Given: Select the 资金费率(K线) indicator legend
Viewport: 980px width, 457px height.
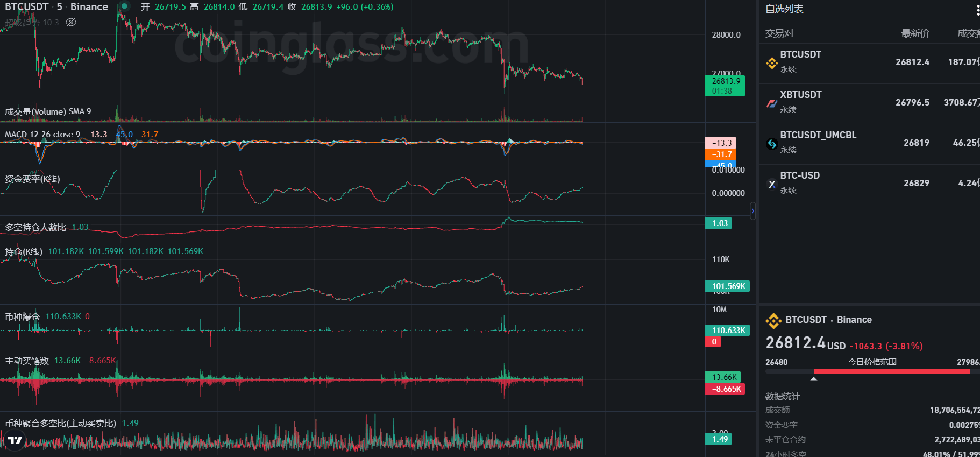Looking at the screenshot, I should pyautogui.click(x=32, y=179).
